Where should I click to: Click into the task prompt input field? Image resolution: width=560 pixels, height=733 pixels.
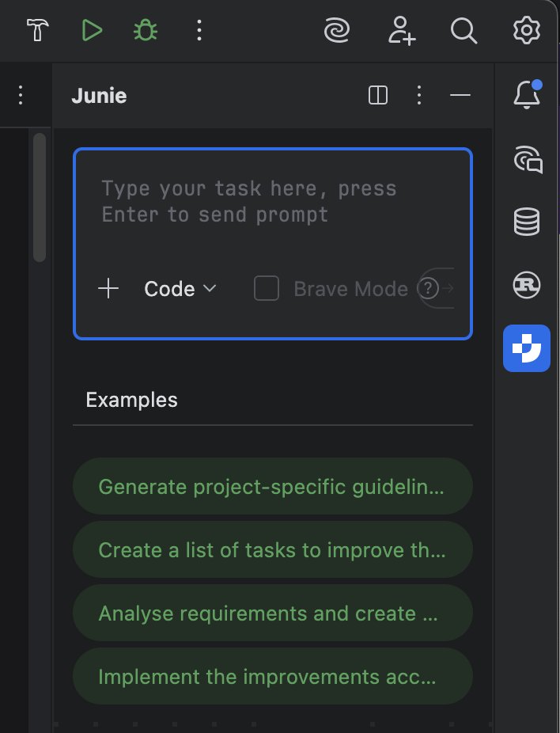[272, 202]
